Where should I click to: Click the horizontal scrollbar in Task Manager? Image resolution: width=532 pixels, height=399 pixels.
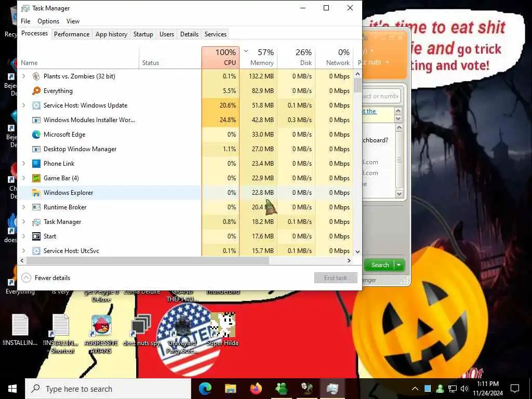tap(148, 261)
